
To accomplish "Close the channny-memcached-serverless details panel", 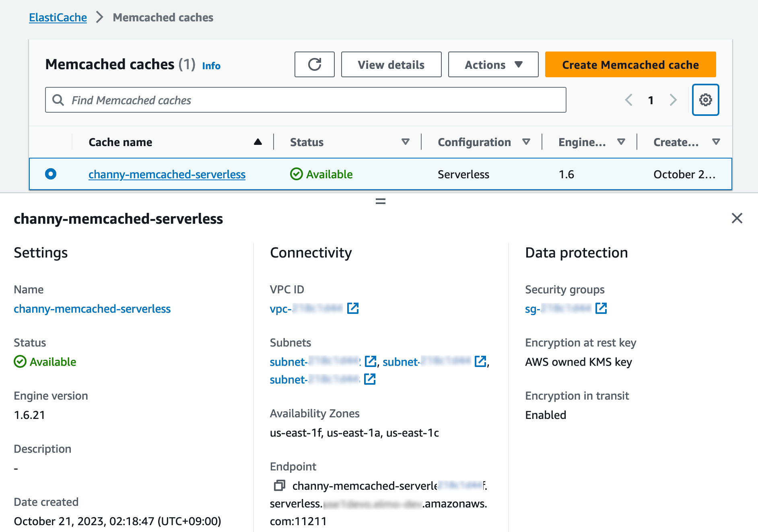I will tap(737, 218).
